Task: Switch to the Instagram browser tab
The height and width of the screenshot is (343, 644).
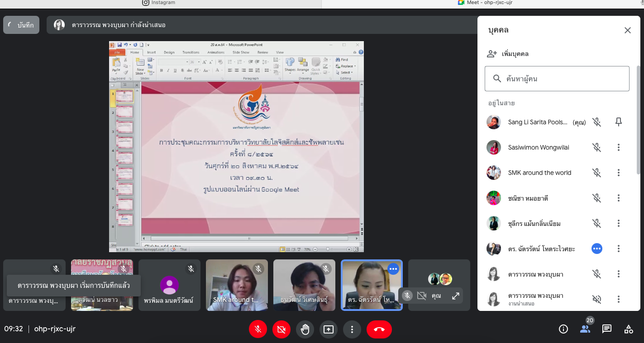Action: tap(159, 3)
